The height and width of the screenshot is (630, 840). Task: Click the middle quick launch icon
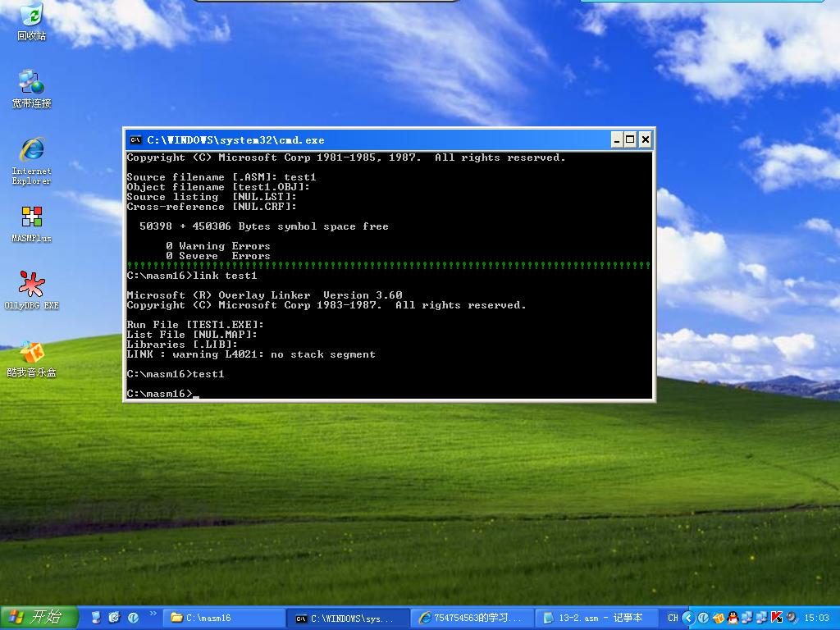point(114,618)
